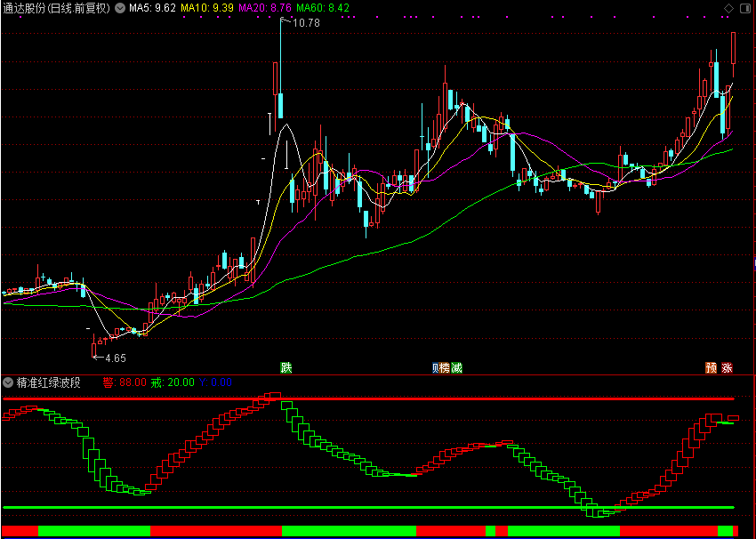Image resolution: width=756 pixels, height=539 pixels.
Task: Toggle the side panel icon at top right
Action: (x=745, y=8)
